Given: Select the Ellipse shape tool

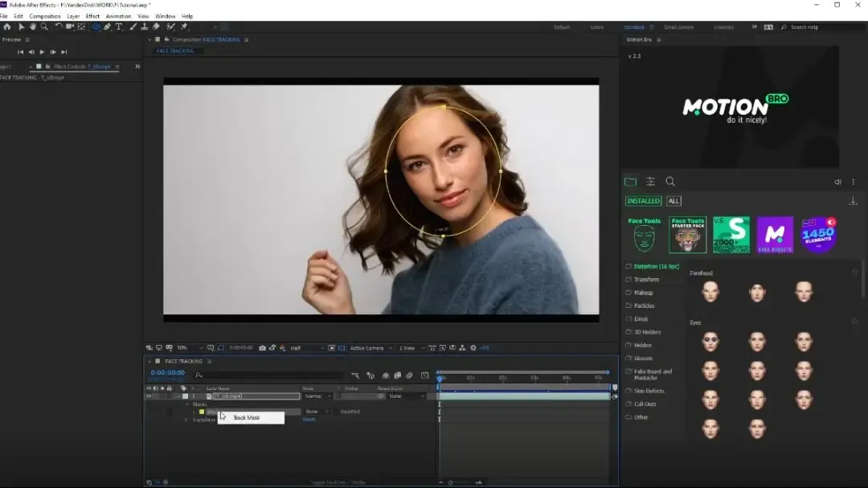Looking at the screenshot, I should click(96, 27).
